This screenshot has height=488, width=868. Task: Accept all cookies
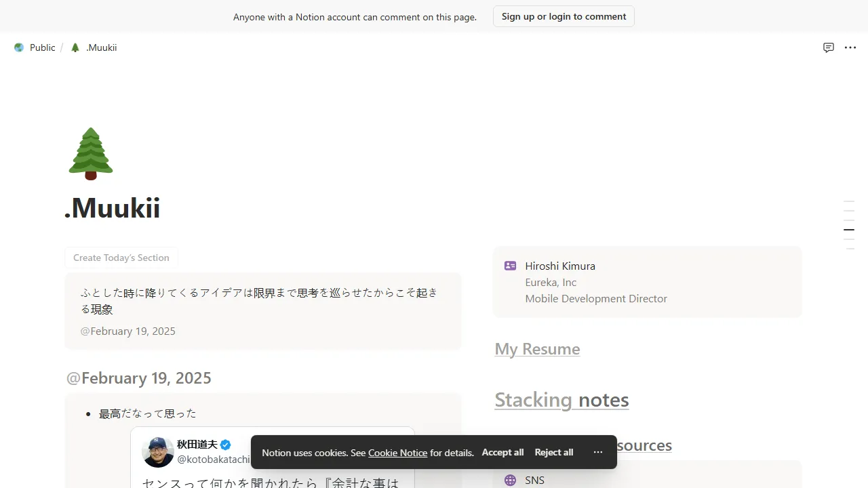(x=502, y=452)
